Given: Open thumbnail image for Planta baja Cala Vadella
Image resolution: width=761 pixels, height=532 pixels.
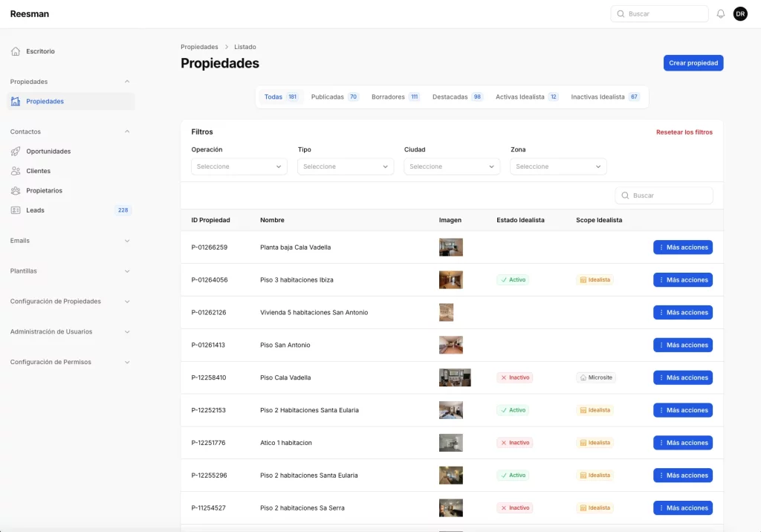Looking at the screenshot, I should [x=450, y=247].
